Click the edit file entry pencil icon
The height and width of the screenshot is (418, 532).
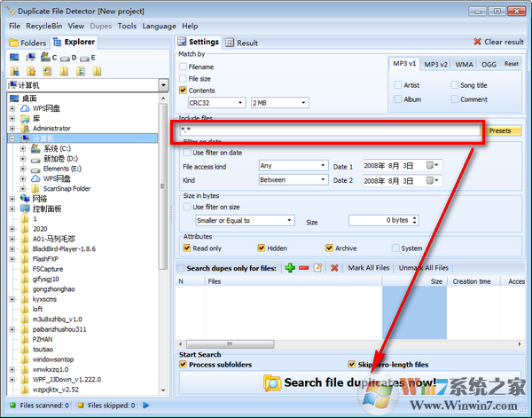coord(318,268)
